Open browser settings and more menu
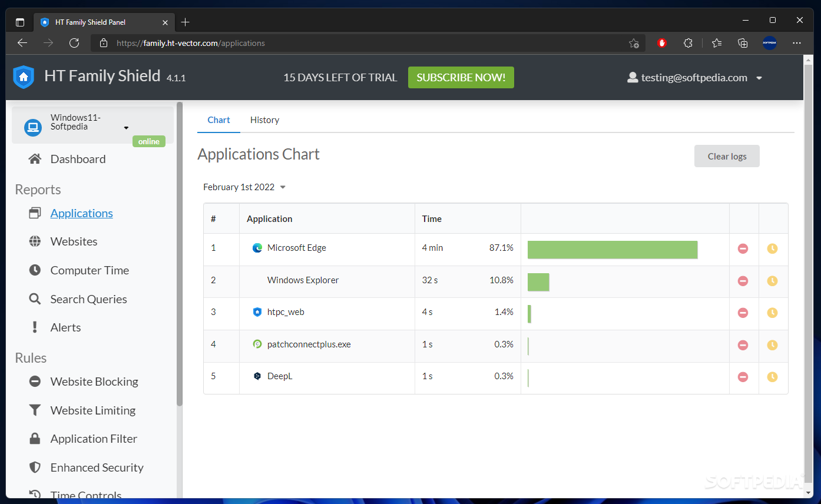Viewport: 821px width, 504px height. pyautogui.click(x=797, y=43)
